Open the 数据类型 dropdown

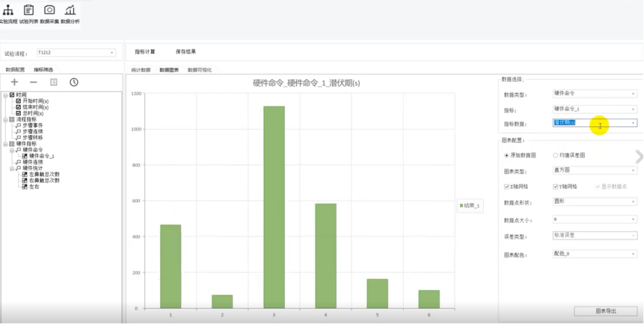[x=594, y=94]
